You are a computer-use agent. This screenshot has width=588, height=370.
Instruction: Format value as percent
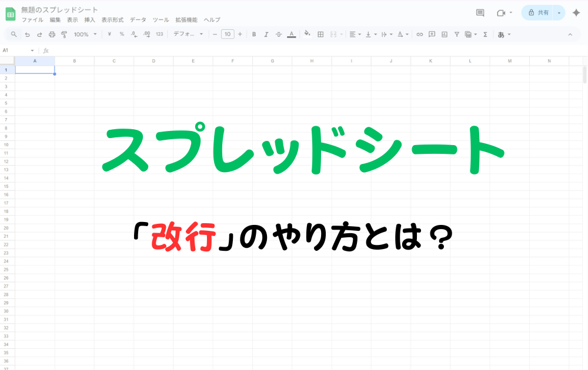[121, 34]
